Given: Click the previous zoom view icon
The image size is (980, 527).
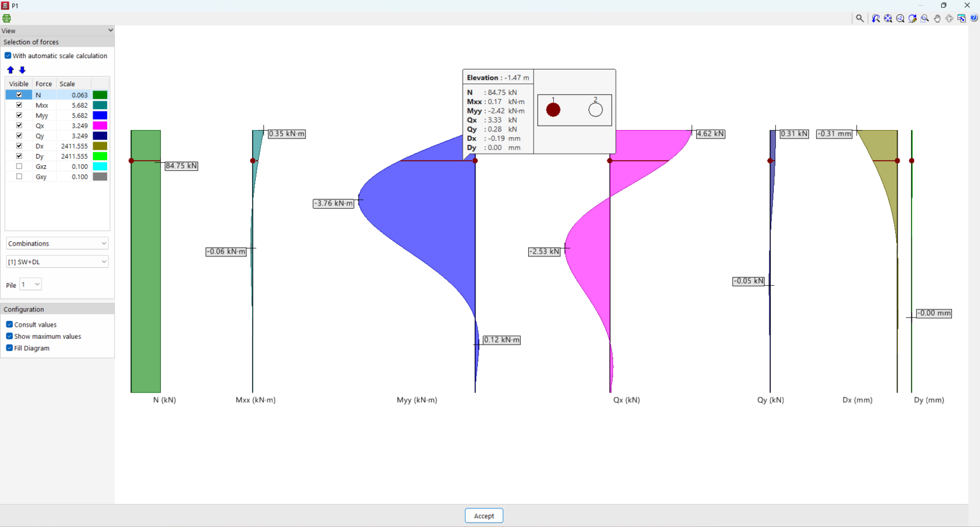Looking at the screenshot, I should coord(876,19).
